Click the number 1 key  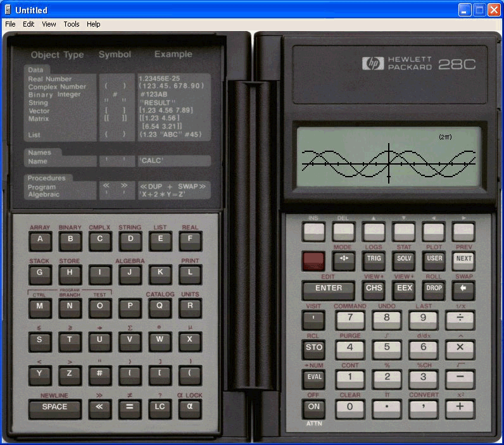click(x=350, y=379)
